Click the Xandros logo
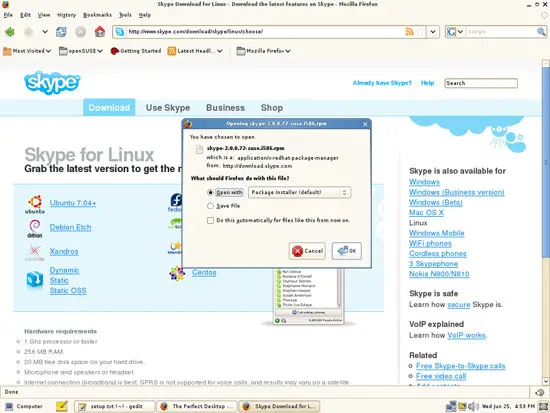Viewport: 550px width, 413px height. click(34, 253)
